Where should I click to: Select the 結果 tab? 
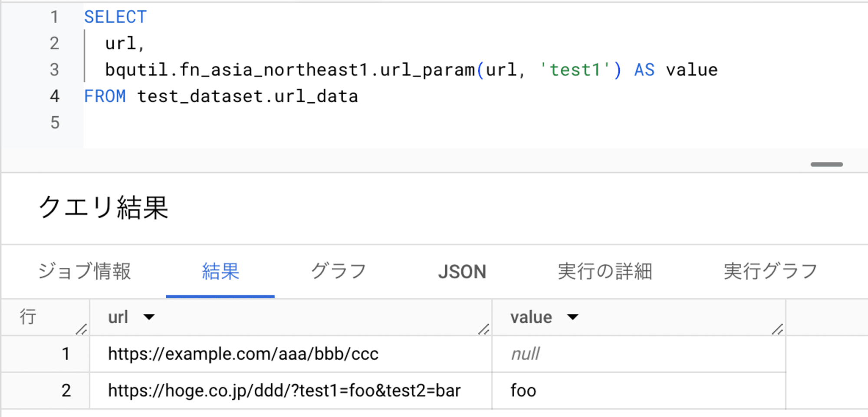[x=220, y=272]
